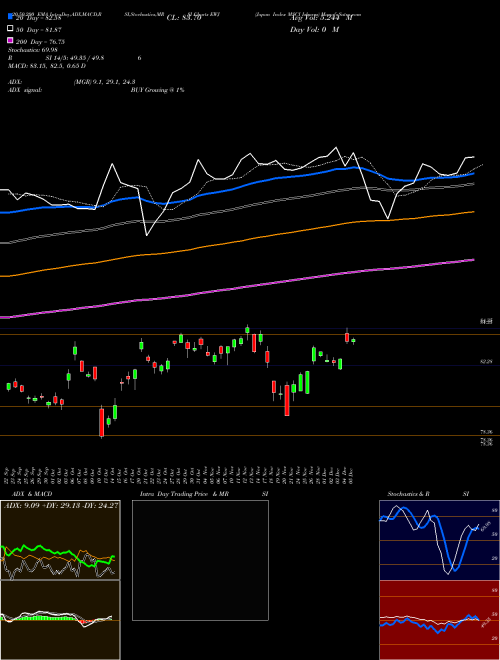The image size is (500, 660).
Task: Click the 'Stochastics & R' panel title
Action: tap(408, 494)
